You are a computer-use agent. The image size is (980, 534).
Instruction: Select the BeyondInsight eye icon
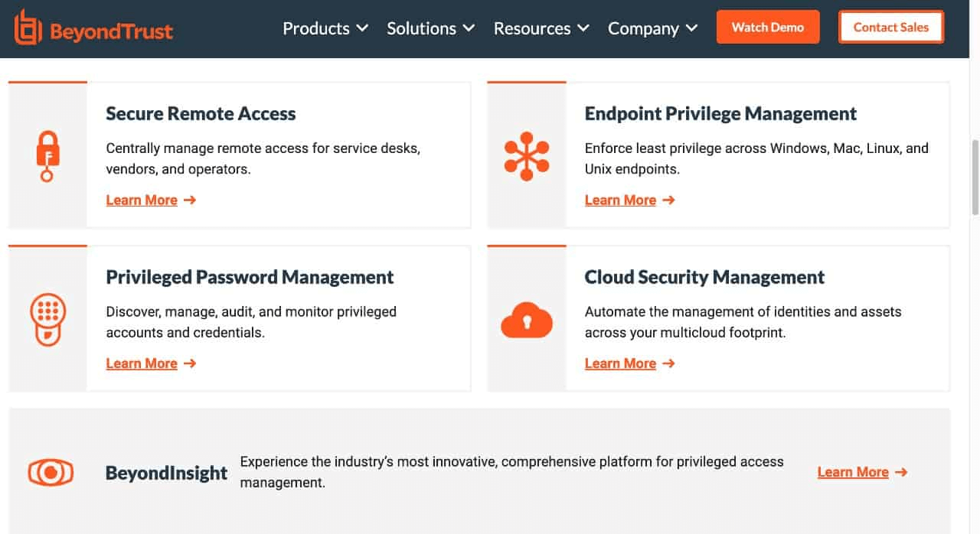point(51,472)
